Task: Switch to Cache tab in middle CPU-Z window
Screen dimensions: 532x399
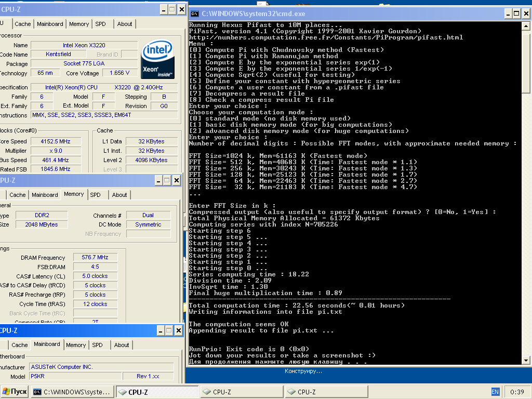Action: [17, 195]
